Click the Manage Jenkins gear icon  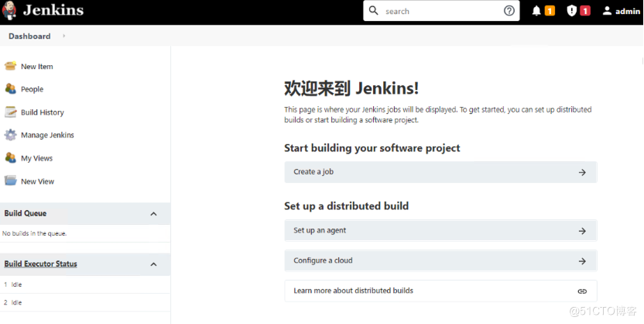(10, 135)
